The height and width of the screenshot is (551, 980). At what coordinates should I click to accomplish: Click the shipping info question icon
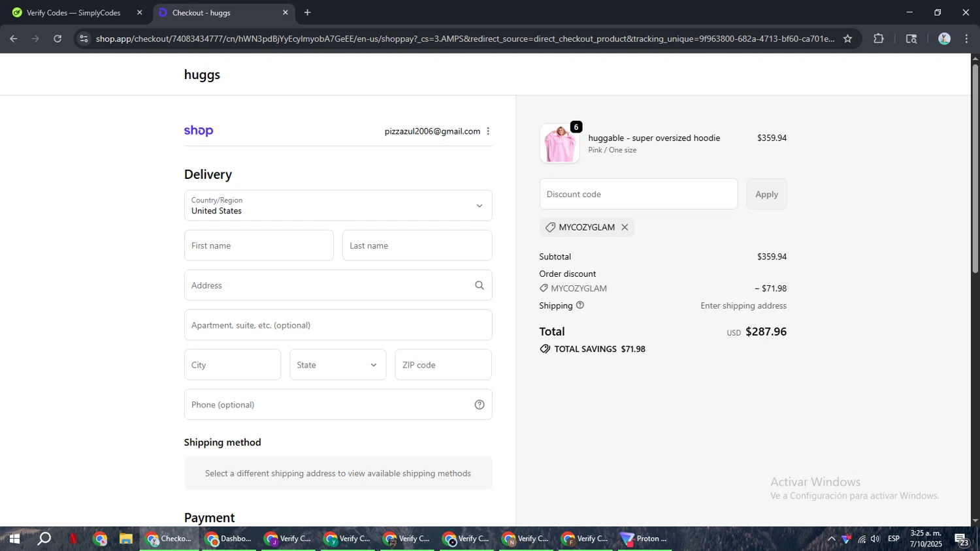580,305
